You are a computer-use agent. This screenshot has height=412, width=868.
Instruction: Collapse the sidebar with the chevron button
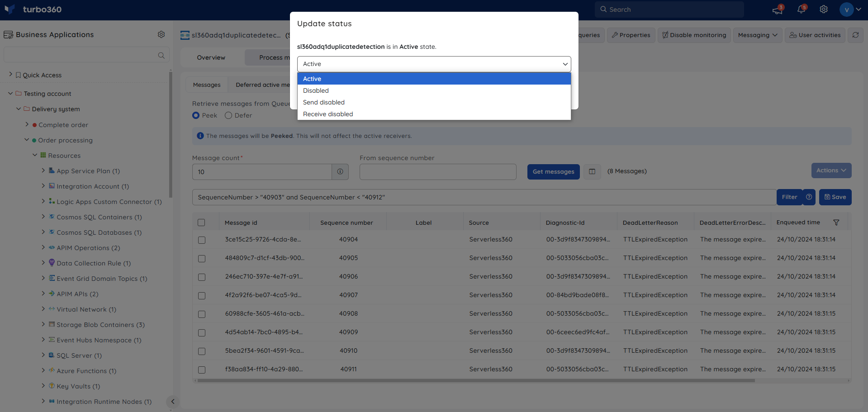point(172,402)
